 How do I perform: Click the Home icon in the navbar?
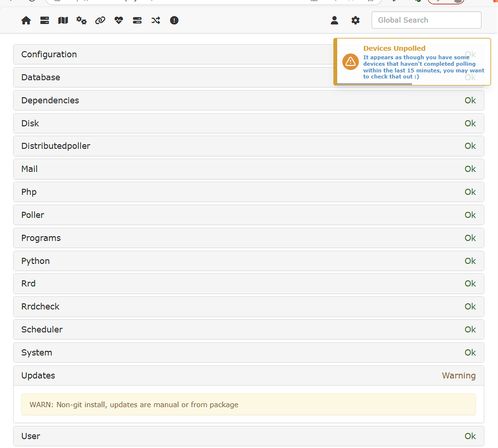[26, 20]
